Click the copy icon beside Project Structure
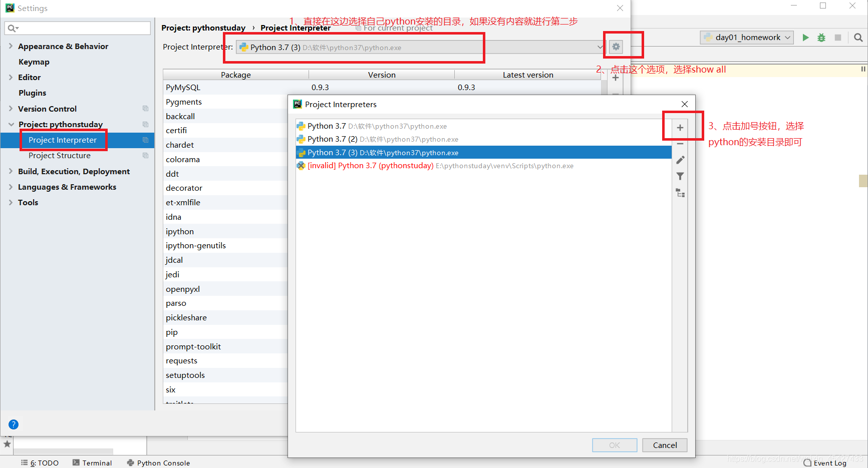 145,156
